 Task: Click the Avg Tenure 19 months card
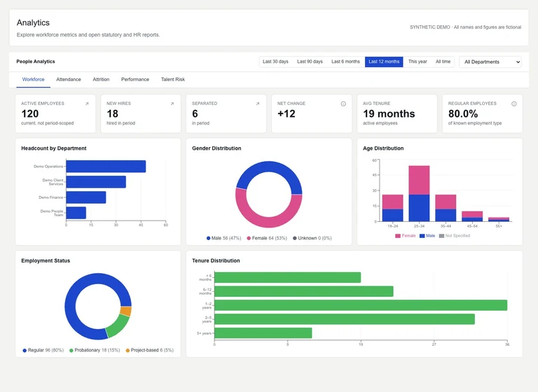tap(397, 113)
